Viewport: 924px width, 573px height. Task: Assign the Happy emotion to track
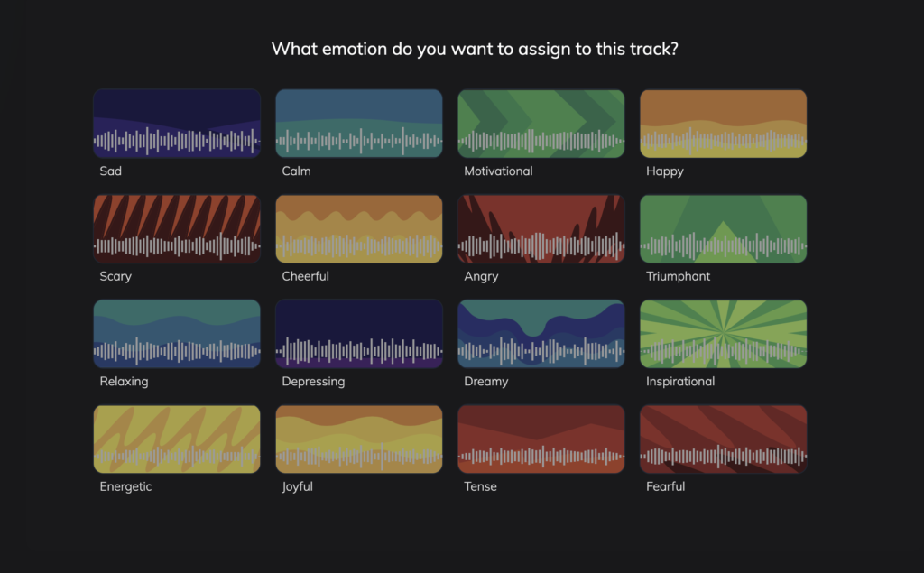[724, 124]
